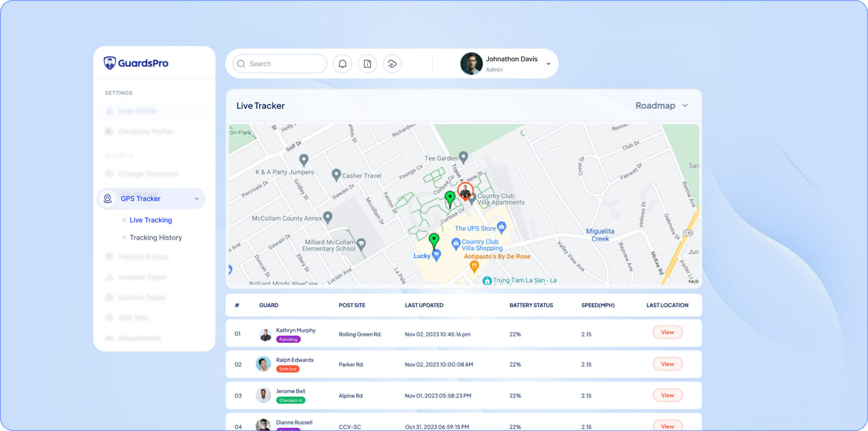
Task: Select the guard avatar marker on map
Action: coord(465,191)
